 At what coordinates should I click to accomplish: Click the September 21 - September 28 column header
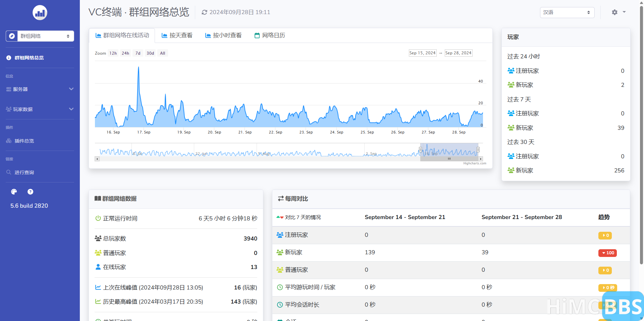pyautogui.click(x=522, y=217)
